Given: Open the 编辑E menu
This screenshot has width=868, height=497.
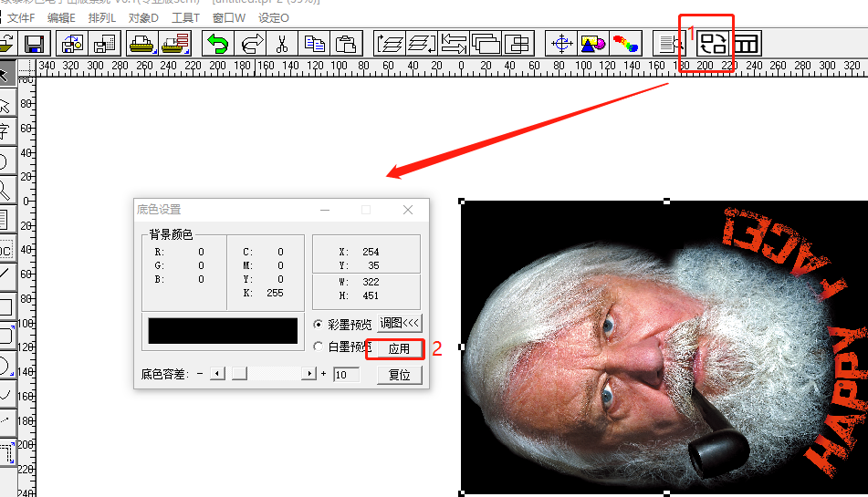Looking at the screenshot, I should point(61,18).
